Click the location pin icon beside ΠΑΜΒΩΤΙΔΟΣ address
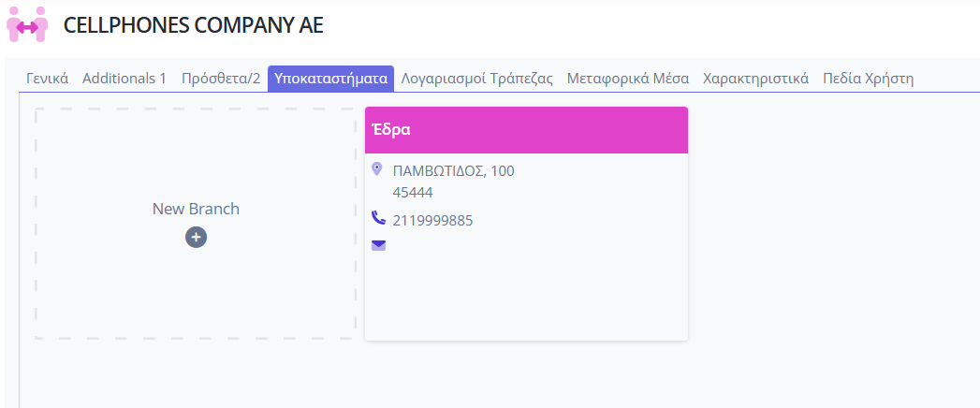980x408 pixels. 377,168
